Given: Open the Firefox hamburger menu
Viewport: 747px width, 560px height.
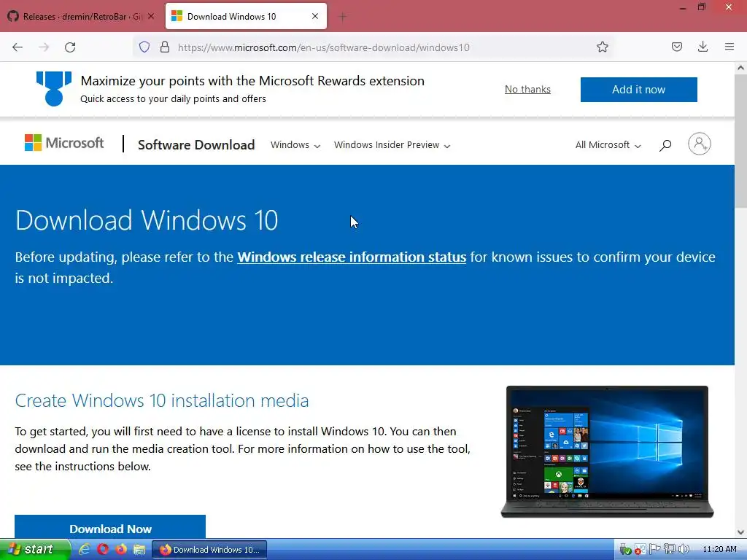Looking at the screenshot, I should tap(729, 47).
